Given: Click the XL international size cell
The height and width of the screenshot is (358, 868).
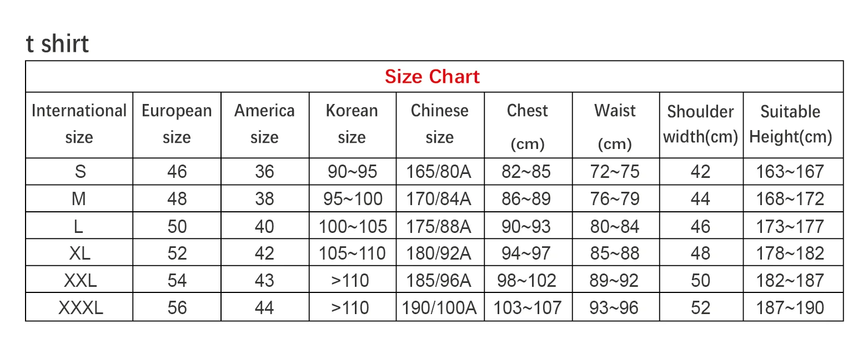Looking at the screenshot, I should tap(80, 253).
